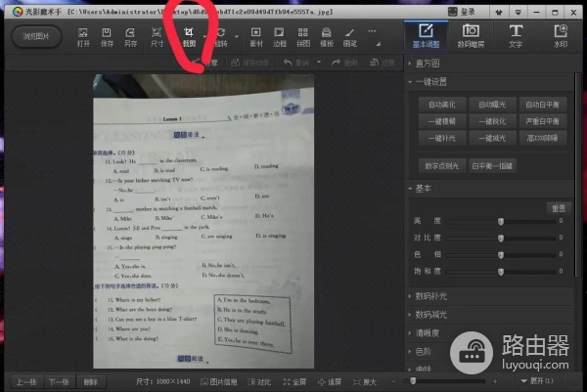
Task: Click the 数字点测光 button
Action: tap(442, 166)
